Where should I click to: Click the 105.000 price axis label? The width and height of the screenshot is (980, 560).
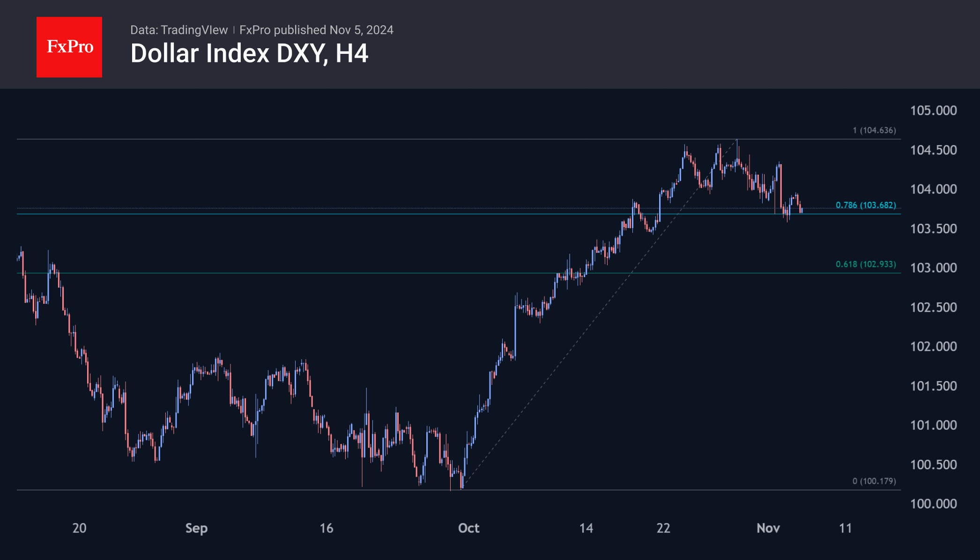pyautogui.click(x=933, y=111)
